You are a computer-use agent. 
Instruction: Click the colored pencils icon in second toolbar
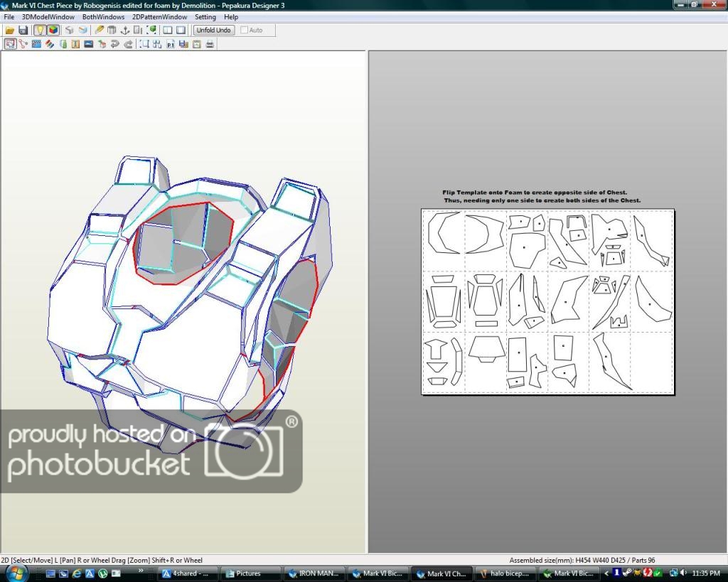click(50, 44)
